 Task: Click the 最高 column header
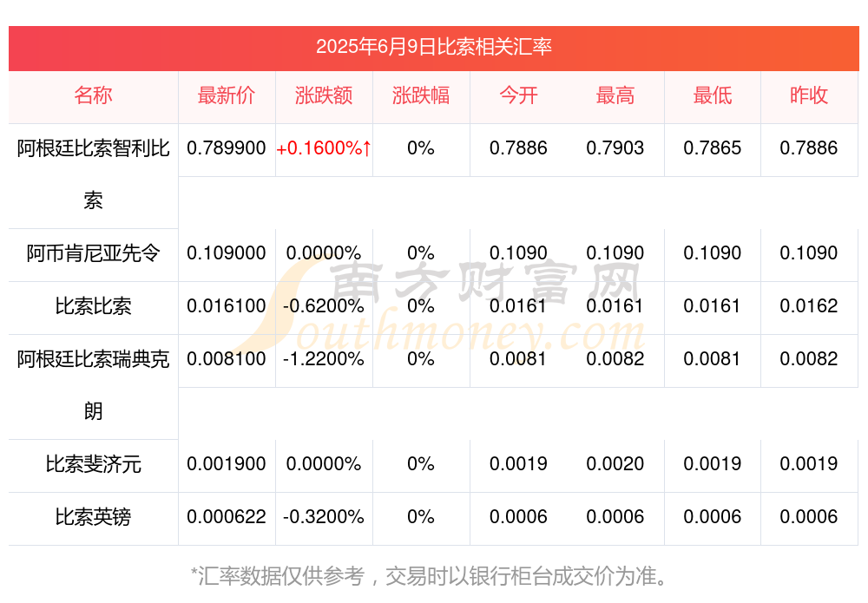point(615,95)
